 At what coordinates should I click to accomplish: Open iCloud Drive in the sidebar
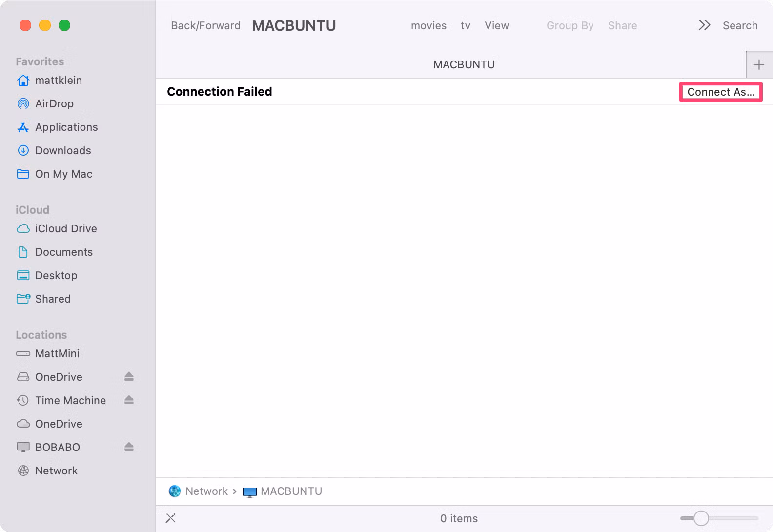[65, 228]
